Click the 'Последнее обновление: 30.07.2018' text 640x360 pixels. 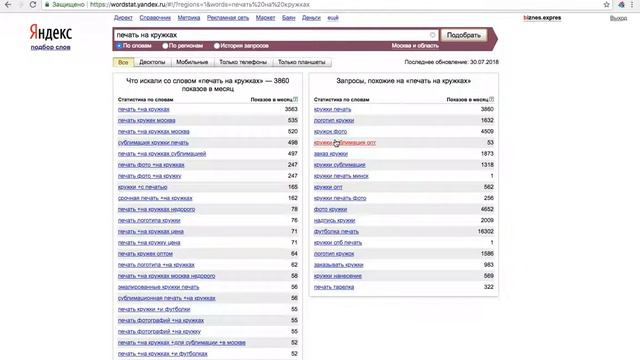pos(451,62)
